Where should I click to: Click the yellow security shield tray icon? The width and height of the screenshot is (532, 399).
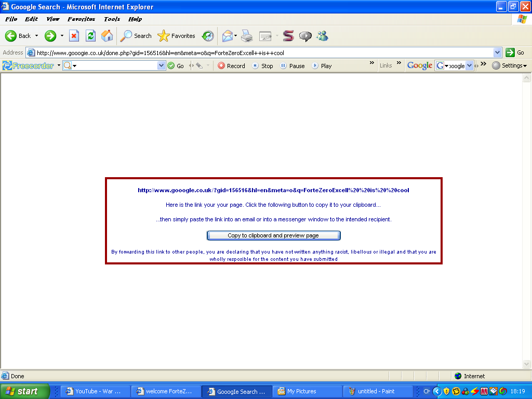[x=446, y=391]
